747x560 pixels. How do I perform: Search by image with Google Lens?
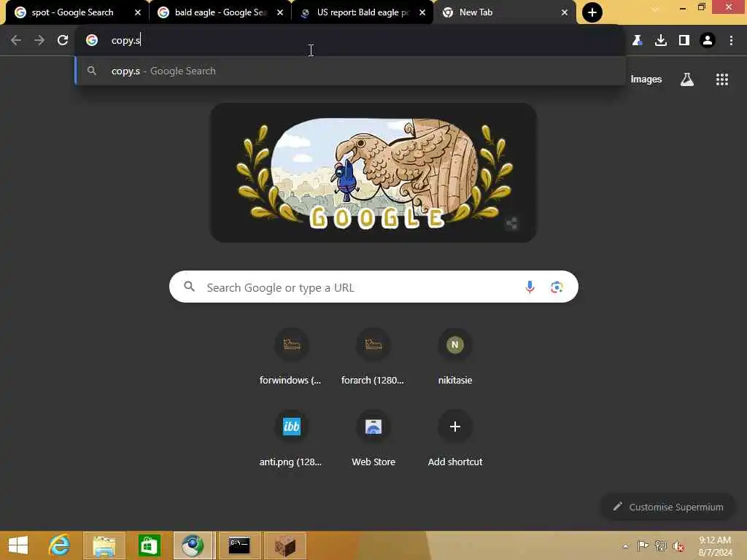[x=557, y=287]
